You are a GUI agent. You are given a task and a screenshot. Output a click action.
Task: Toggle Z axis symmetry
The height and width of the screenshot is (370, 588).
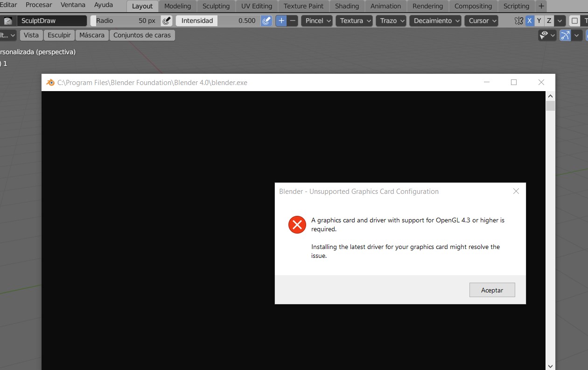[549, 21]
